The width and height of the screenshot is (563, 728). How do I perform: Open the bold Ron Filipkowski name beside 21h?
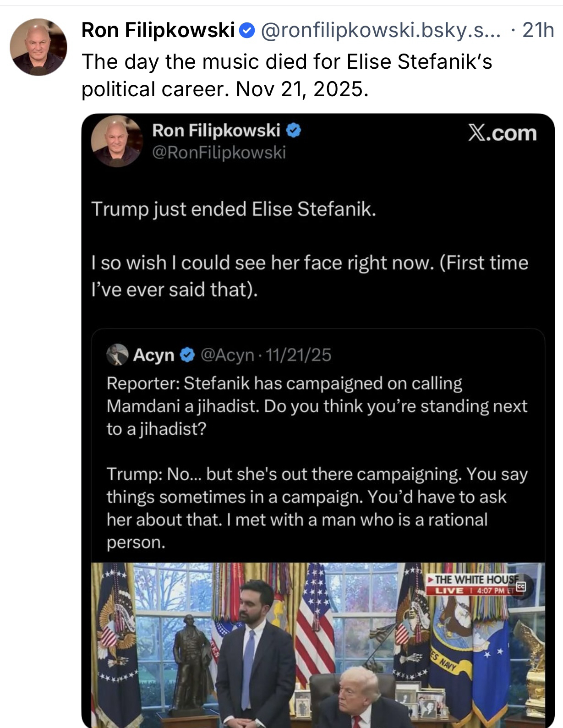click(158, 31)
